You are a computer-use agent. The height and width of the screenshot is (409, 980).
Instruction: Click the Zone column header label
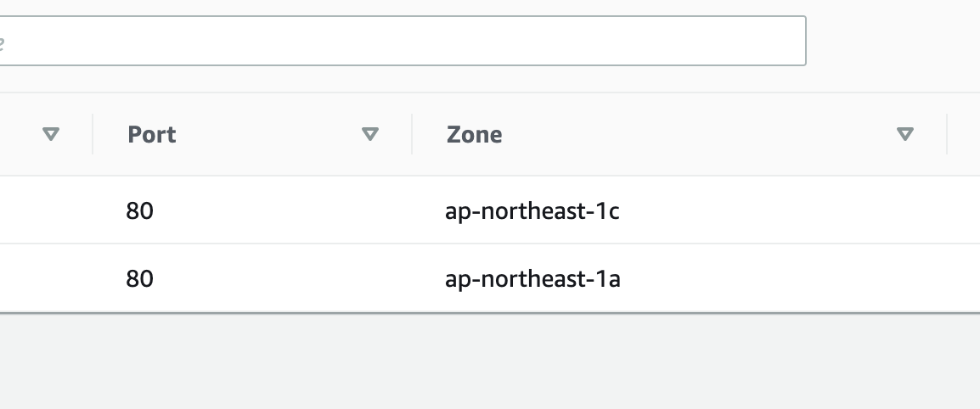tap(474, 134)
